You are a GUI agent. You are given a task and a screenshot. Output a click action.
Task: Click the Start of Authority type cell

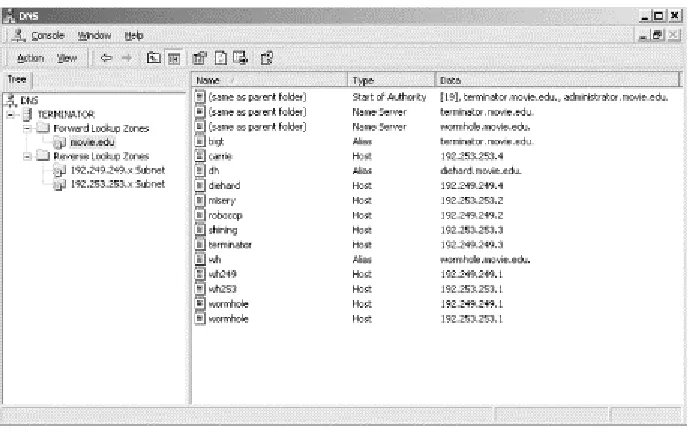[x=389, y=97]
